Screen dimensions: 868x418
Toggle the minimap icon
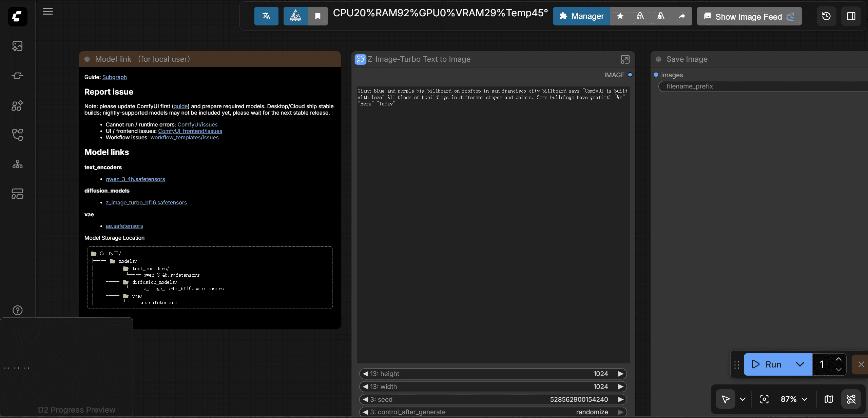coord(829,399)
